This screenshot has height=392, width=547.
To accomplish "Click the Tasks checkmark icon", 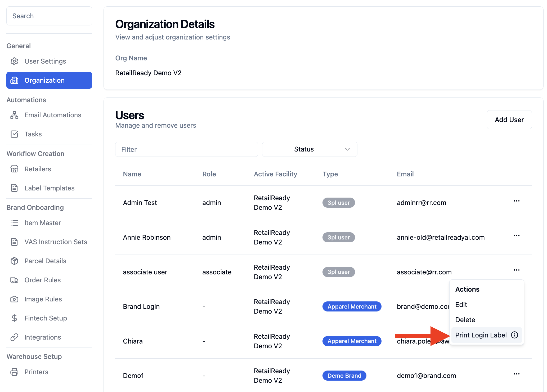I will [14, 134].
